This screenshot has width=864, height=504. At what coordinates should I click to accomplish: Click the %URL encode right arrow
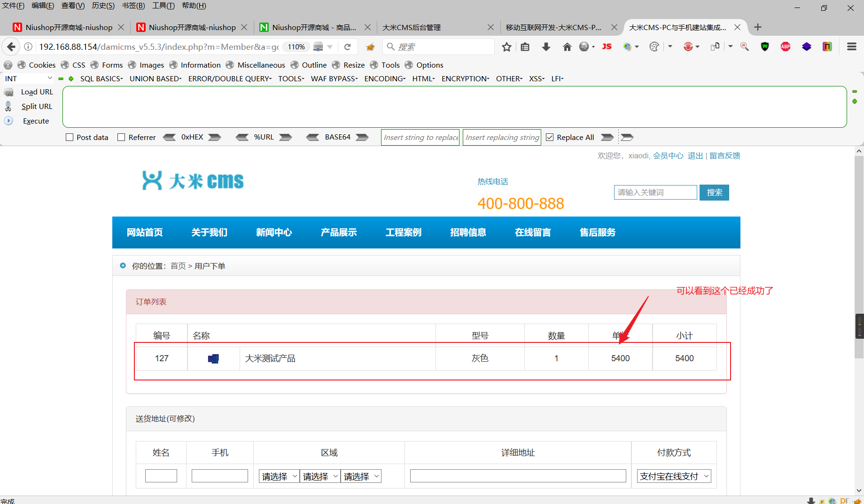click(x=286, y=137)
